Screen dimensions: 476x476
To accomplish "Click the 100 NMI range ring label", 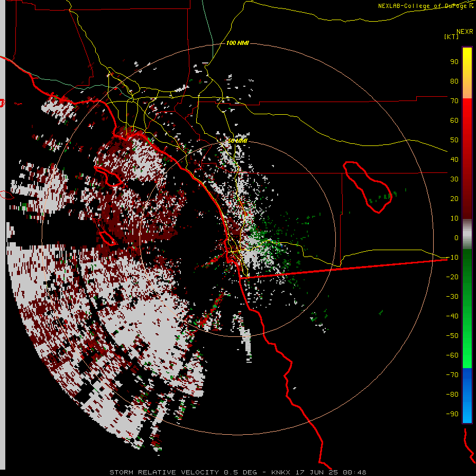I will click(x=237, y=43).
